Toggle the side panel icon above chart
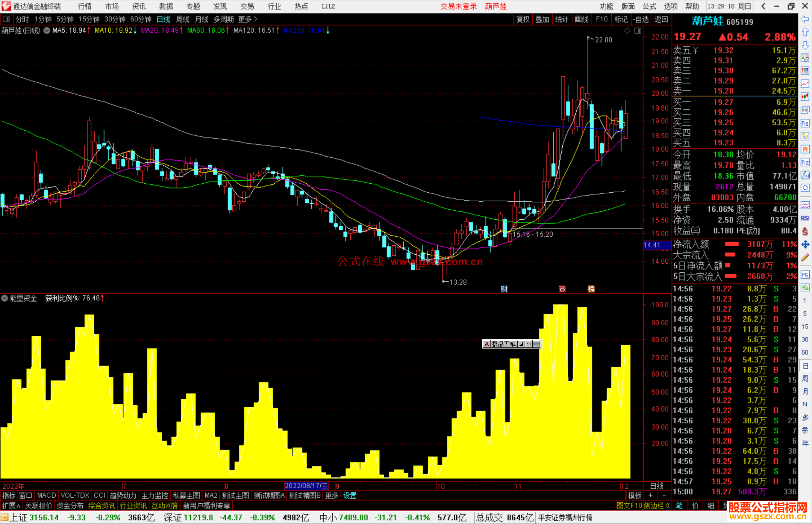 [638, 31]
